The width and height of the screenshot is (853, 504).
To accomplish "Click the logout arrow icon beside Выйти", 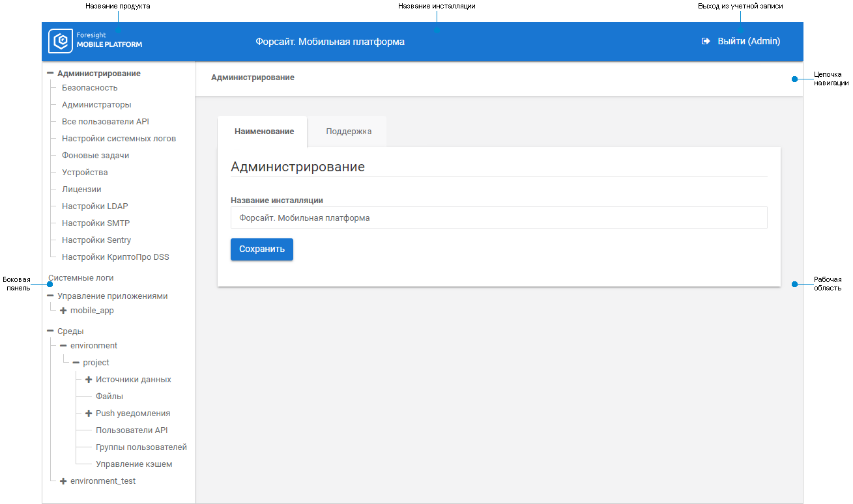I will [x=706, y=41].
